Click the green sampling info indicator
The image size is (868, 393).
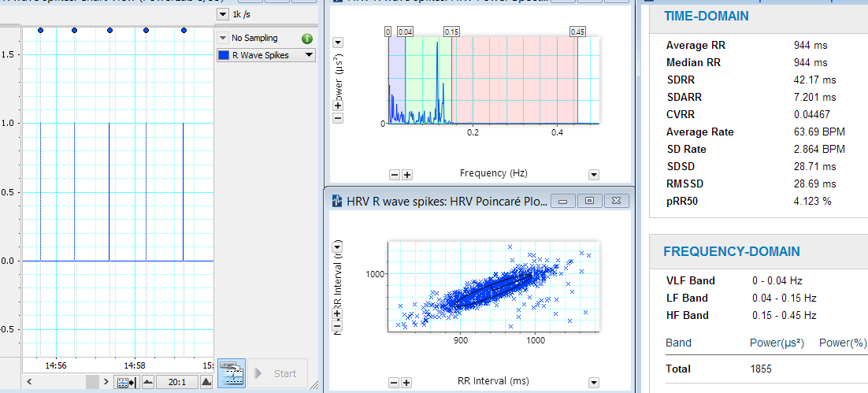(x=306, y=39)
